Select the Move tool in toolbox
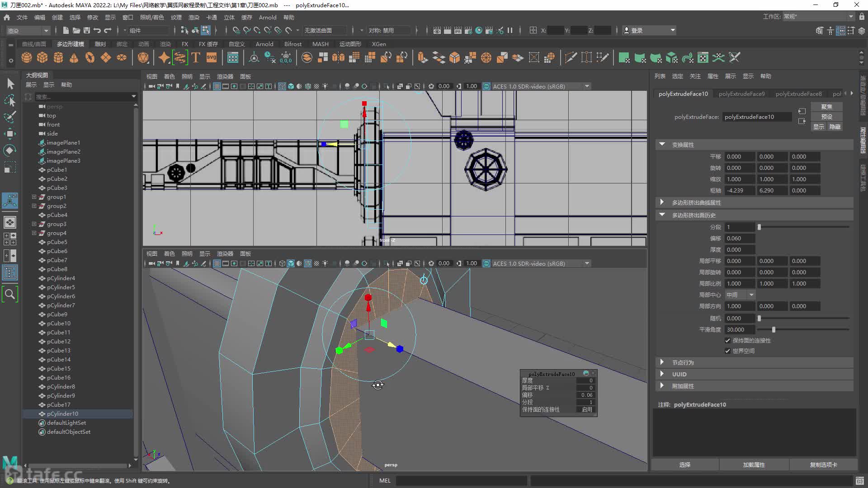868x488 pixels. (10, 133)
